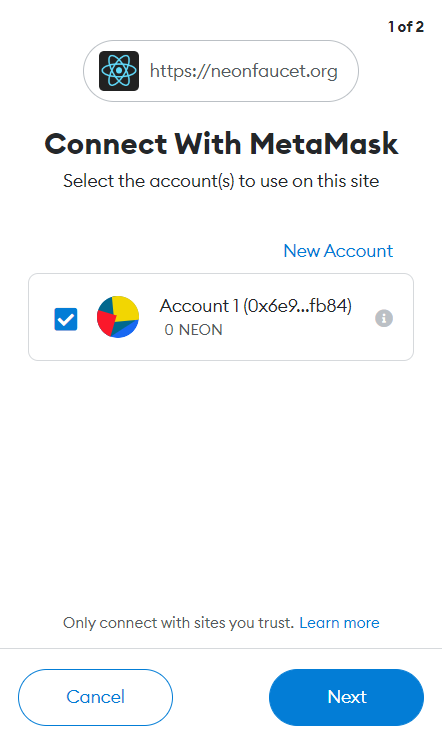The height and width of the screenshot is (745, 442).
Task: Click the Account 1 row card
Action: (221, 317)
